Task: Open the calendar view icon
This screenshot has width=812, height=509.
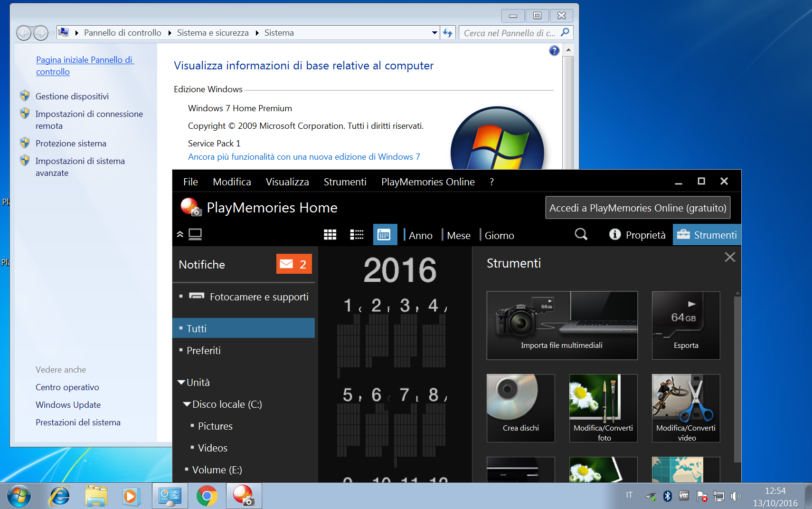Action: click(385, 234)
